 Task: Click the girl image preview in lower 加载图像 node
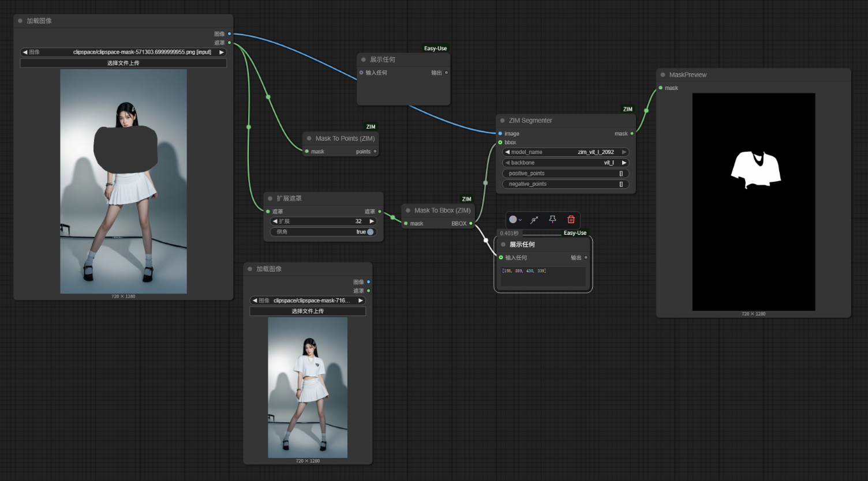pos(308,388)
